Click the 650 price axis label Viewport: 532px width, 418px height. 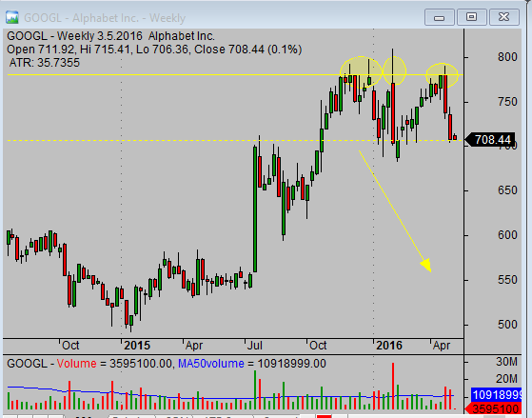coord(507,190)
